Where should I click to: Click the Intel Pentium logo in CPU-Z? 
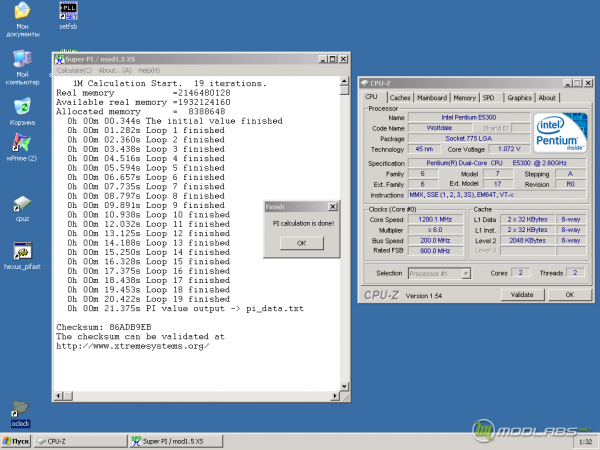coord(560,133)
